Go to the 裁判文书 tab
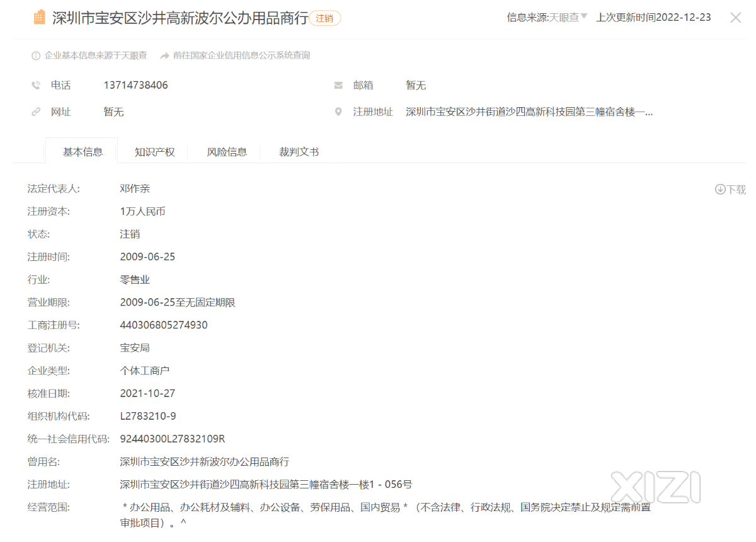This screenshot has width=756, height=542. point(299,152)
